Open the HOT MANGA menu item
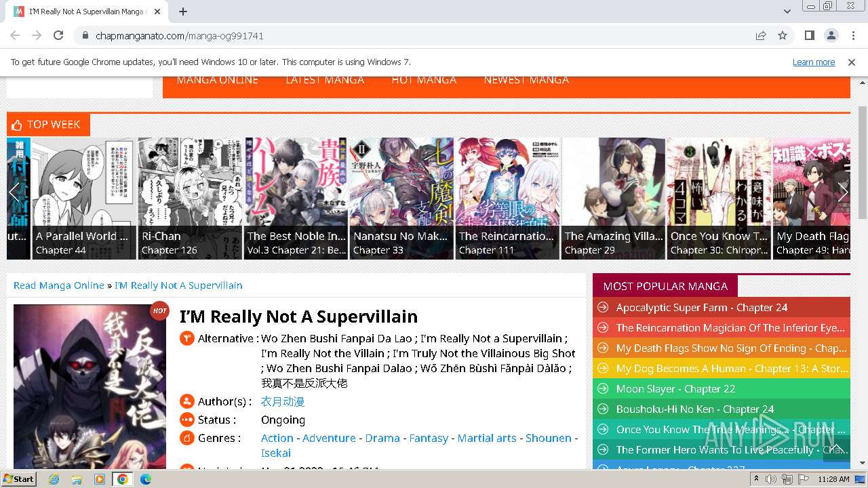The image size is (868, 488). [x=424, y=80]
